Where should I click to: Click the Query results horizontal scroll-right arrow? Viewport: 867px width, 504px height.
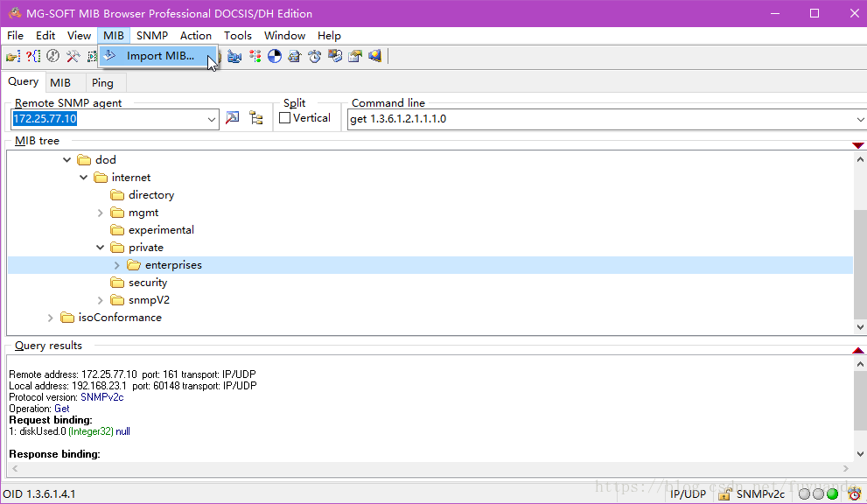click(x=845, y=469)
